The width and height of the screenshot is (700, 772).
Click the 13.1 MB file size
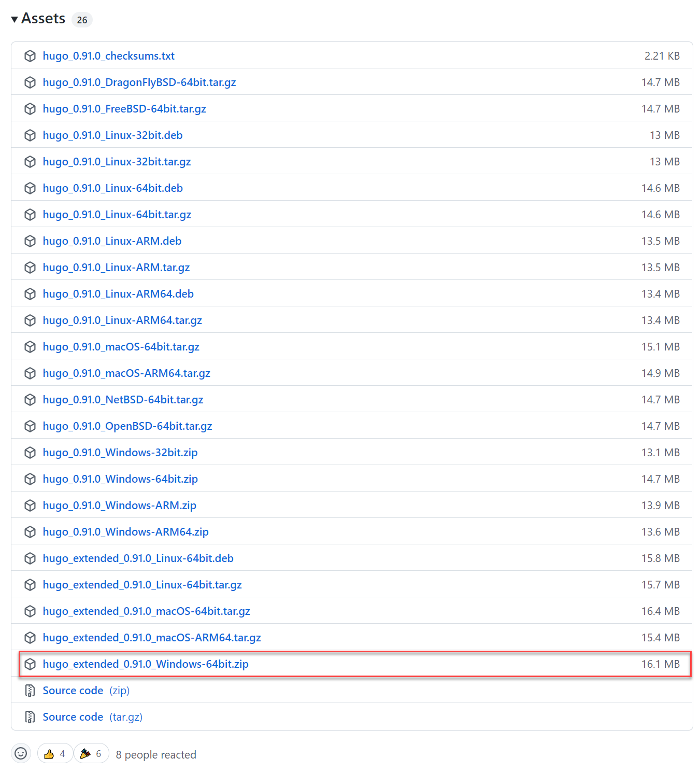pyautogui.click(x=661, y=452)
